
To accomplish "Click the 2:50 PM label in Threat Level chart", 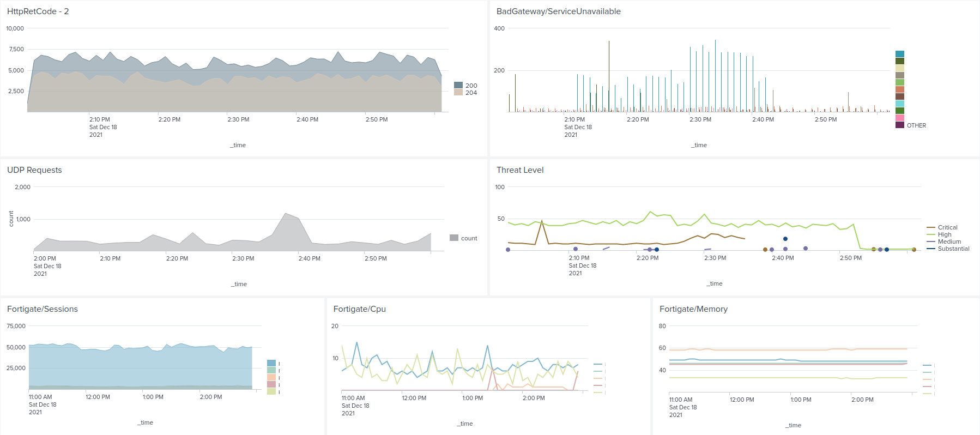I will [x=851, y=258].
